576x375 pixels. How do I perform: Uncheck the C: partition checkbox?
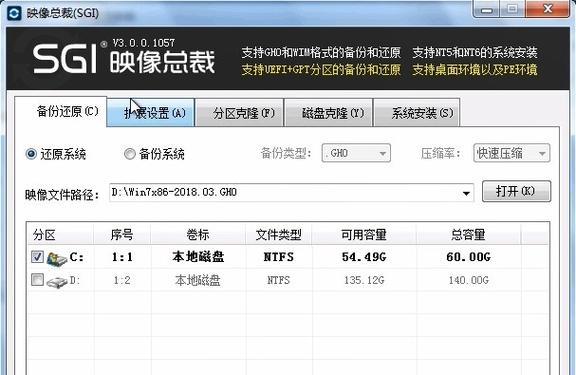click(x=37, y=257)
